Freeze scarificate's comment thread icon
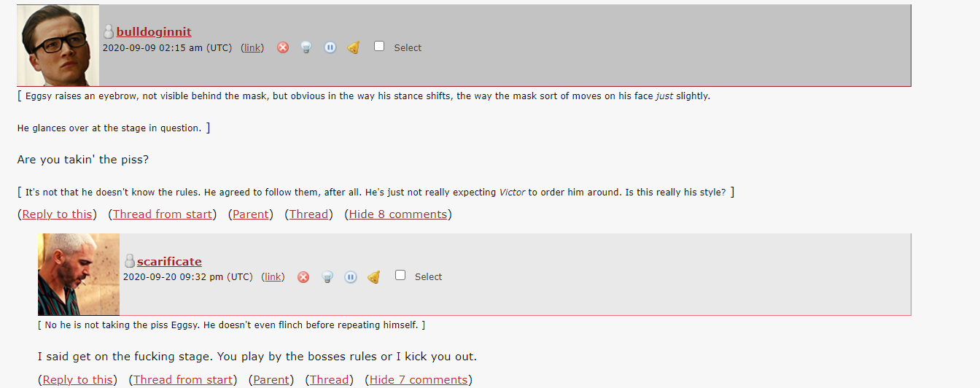The height and width of the screenshot is (388, 980). point(350,277)
